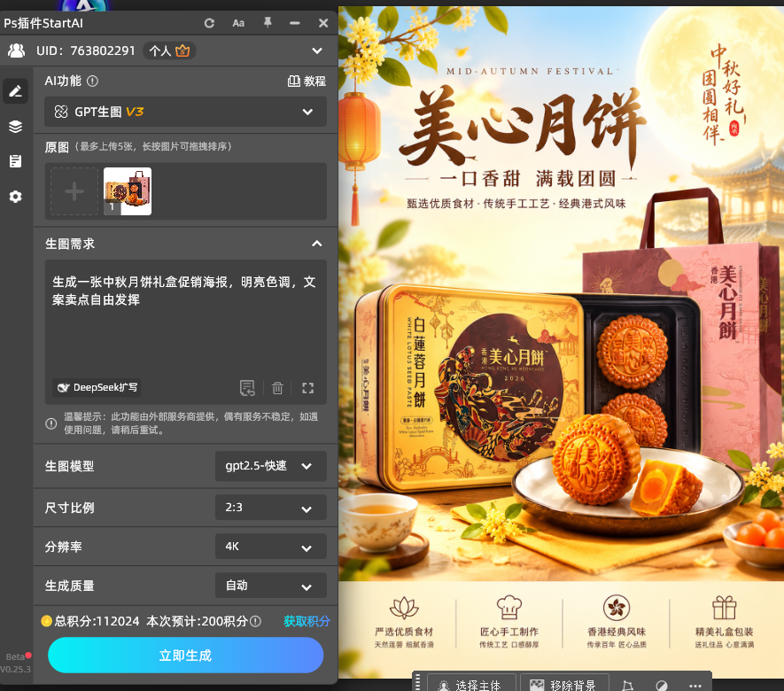Viewport: 784px width, 691px height.
Task: Collapse the 生图需求 section
Action: 317,244
